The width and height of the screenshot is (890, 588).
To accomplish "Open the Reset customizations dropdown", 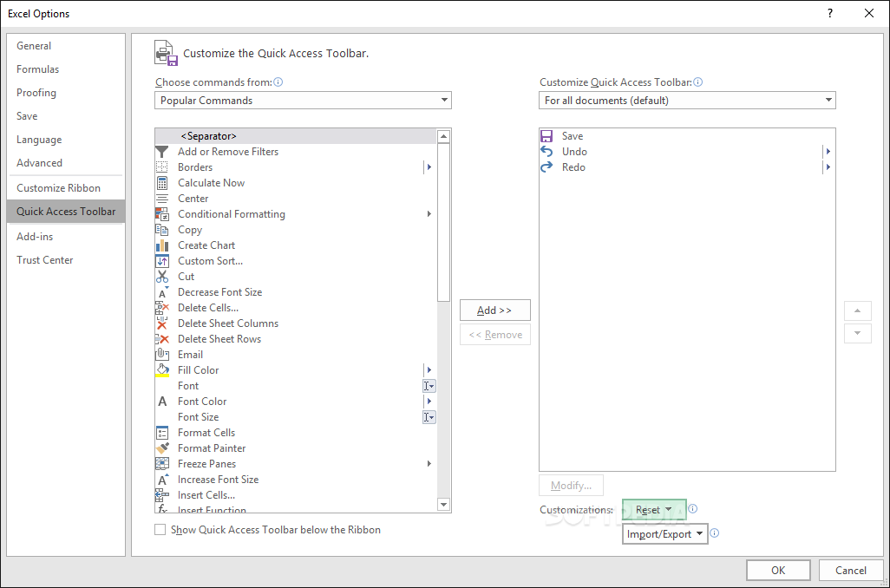I will 654,510.
